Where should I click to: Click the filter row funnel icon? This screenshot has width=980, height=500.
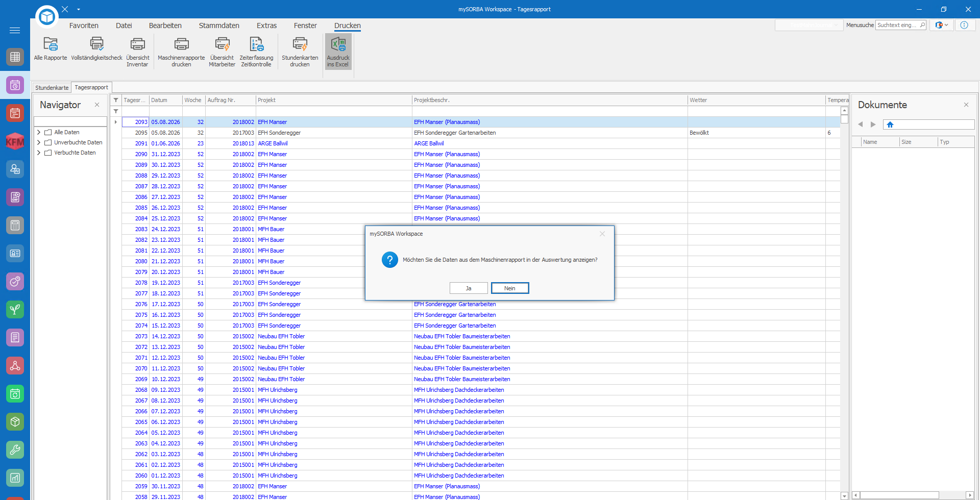point(116,111)
